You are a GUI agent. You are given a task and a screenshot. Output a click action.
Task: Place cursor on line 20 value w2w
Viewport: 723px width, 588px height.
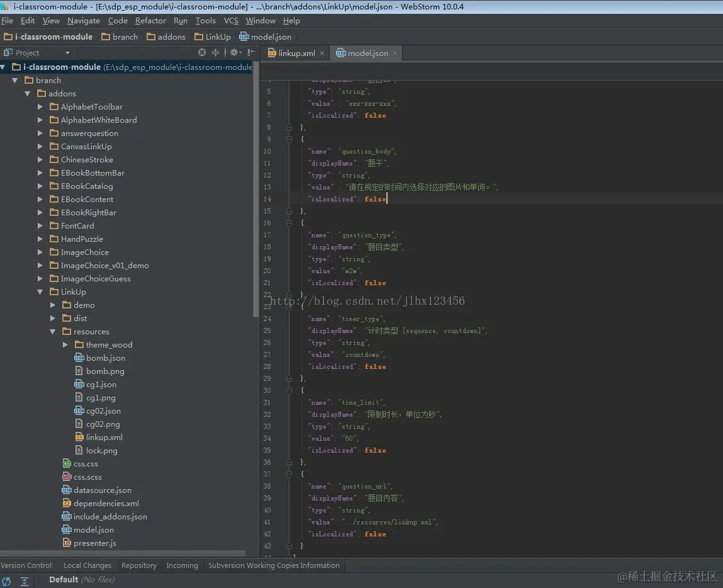(352, 271)
